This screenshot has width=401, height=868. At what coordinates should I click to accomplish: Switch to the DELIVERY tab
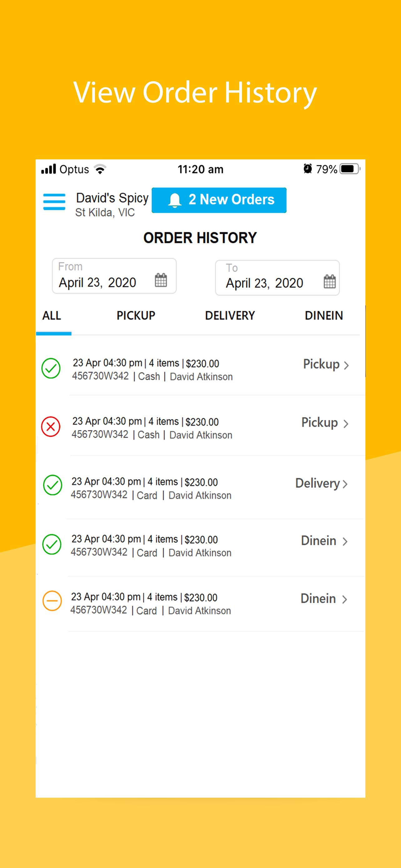pyautogui.click(x=230, y=316)
